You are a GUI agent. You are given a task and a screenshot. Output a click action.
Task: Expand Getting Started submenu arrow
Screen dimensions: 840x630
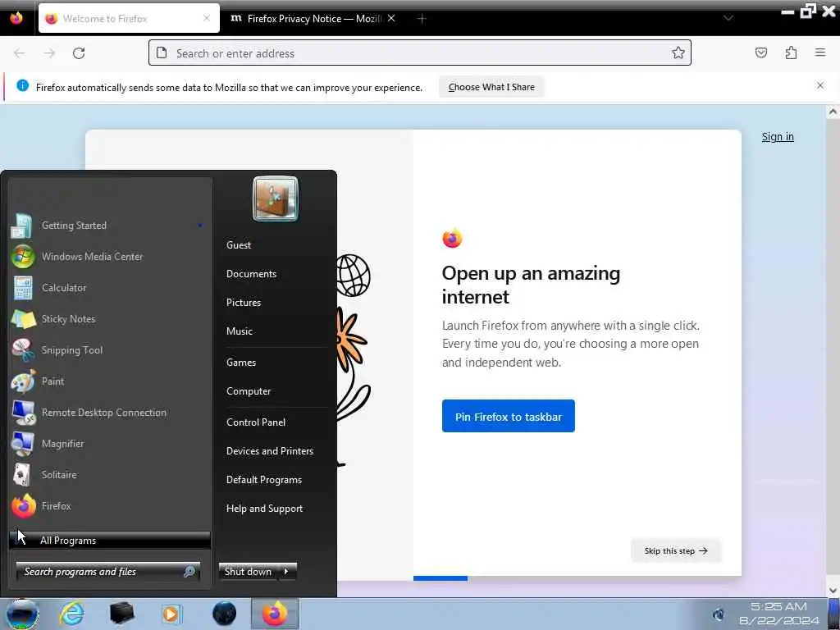pyautogui.click(x=200, y=226)
